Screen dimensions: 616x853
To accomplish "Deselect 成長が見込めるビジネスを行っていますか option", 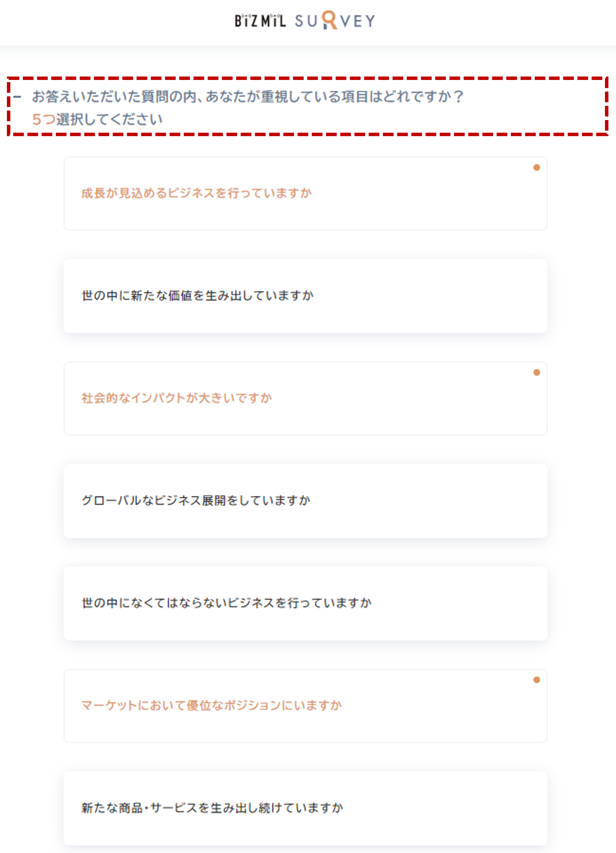I will (305, 193).
